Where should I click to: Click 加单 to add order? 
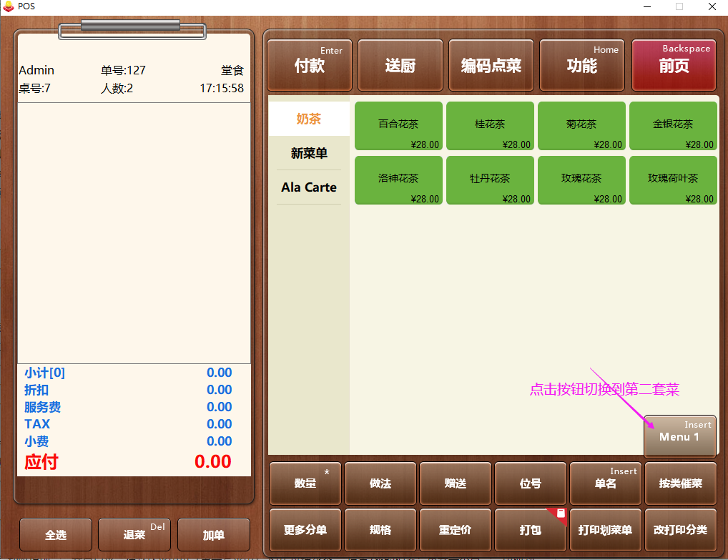[214, 535]
